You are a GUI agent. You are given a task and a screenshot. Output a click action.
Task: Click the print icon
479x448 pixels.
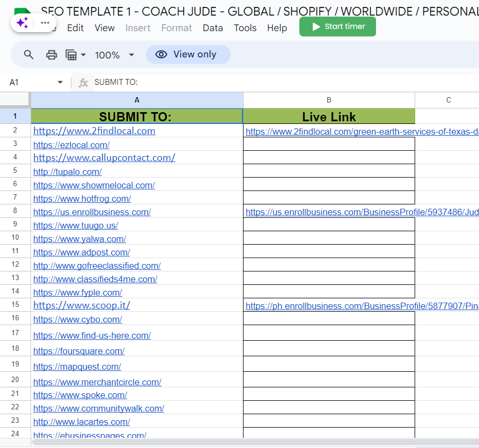pyautogui.click(x=51, y=55)
